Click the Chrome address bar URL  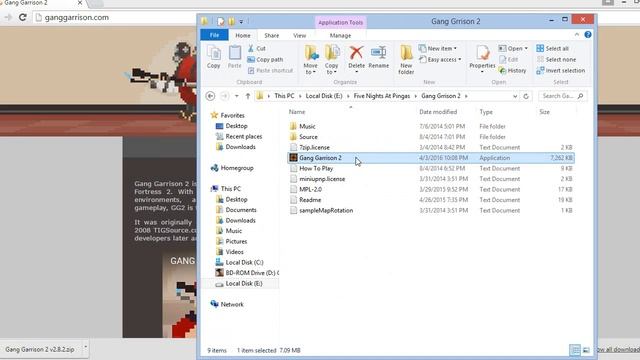[x=76, y=18]
